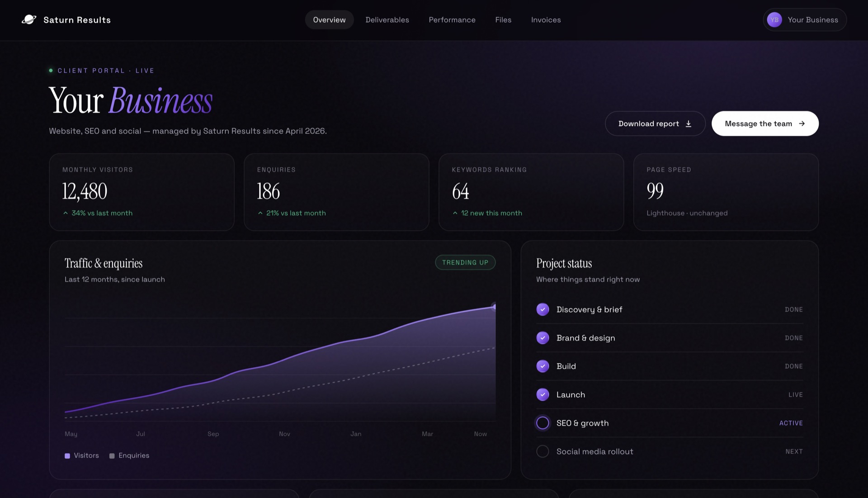868x498 pixels.
Task: Open the Overview tab
Action: (x=329, y=20)
